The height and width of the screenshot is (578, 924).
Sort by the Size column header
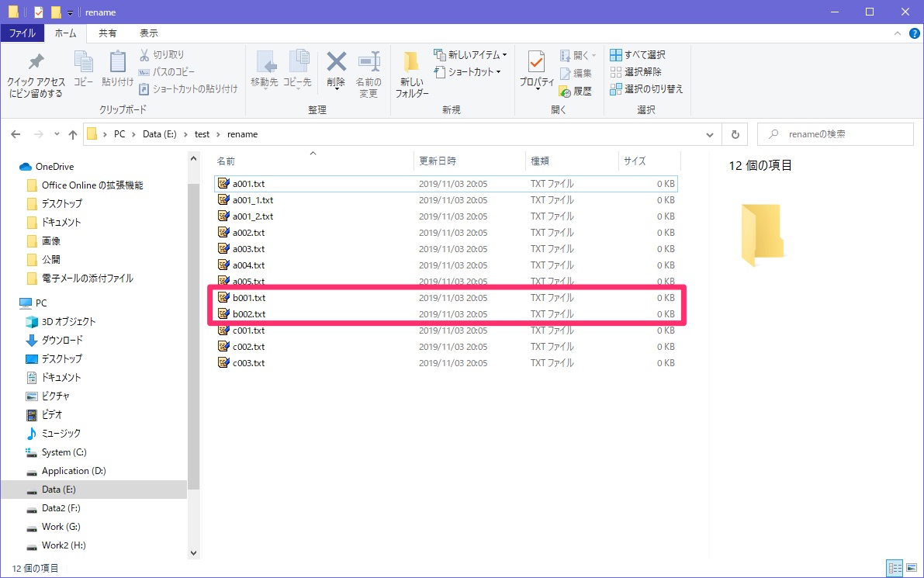(649, 161)
